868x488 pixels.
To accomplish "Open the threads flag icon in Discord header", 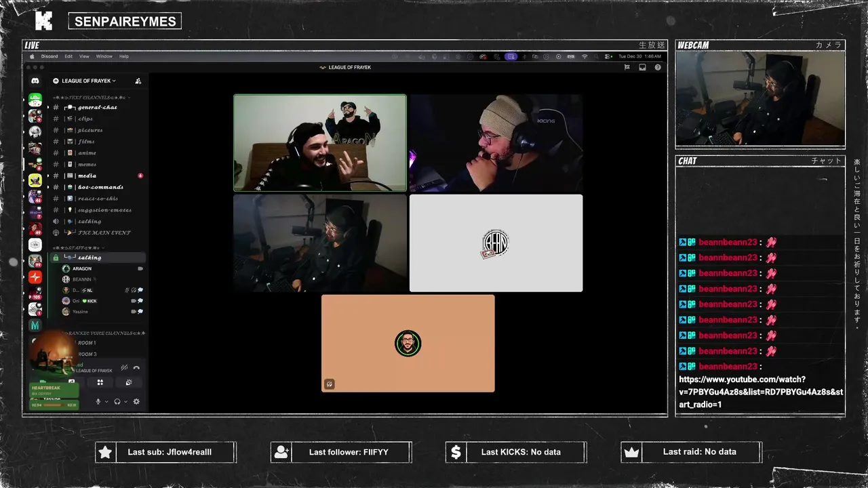I will (627, 67).
